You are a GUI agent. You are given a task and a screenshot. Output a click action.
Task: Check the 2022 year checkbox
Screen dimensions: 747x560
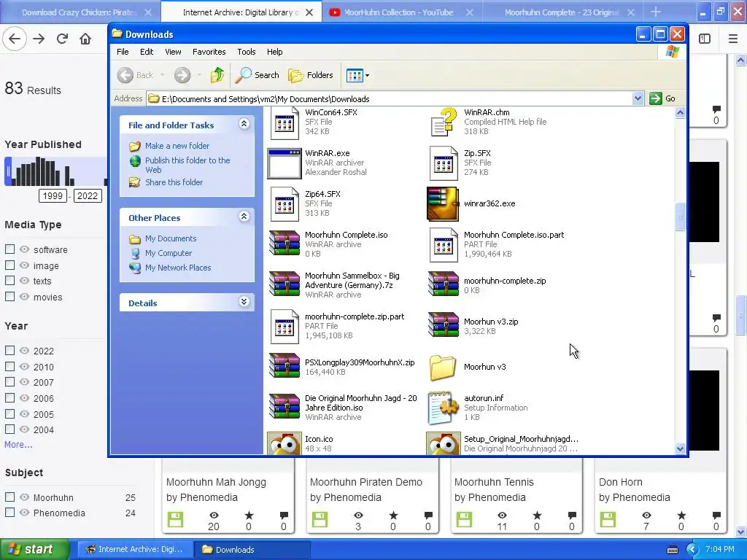(x=9, y=351)
